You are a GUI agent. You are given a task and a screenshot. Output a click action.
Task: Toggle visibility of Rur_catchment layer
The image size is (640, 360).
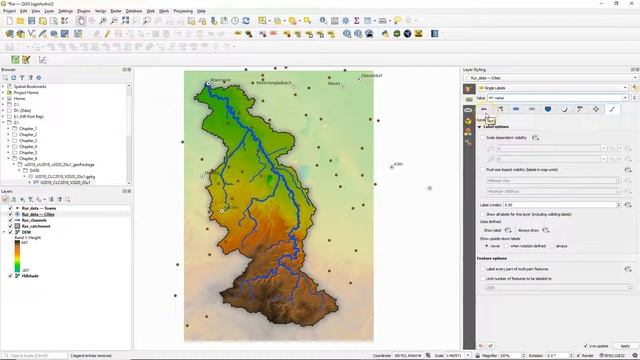[x=11, y=226]
